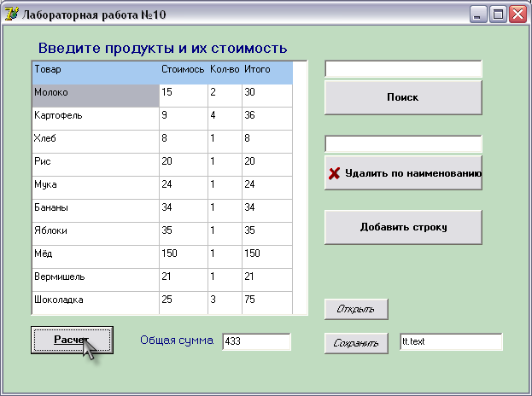Click the total cell 36 in Картофель row
532x396 pixels.
point(267,119)
